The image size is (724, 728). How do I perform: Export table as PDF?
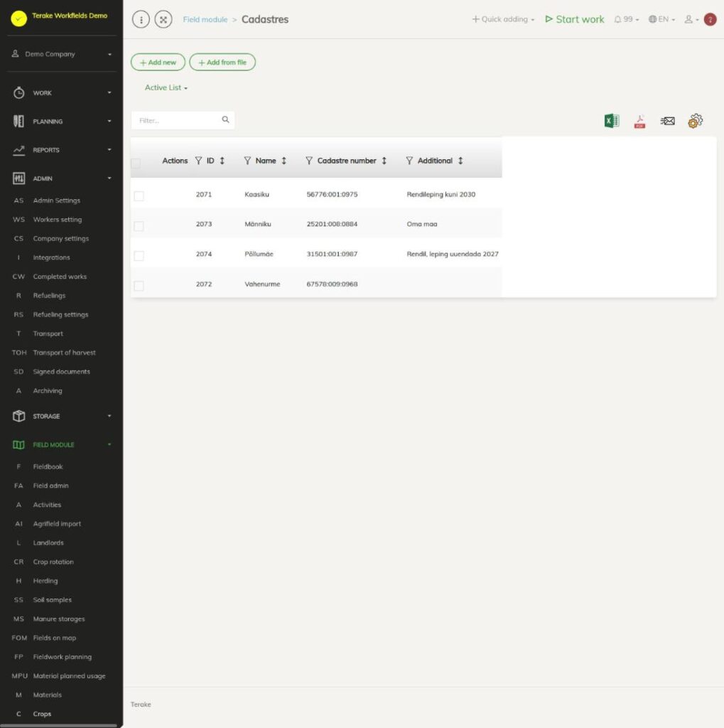pyautogui.click(x=639, y=121)
